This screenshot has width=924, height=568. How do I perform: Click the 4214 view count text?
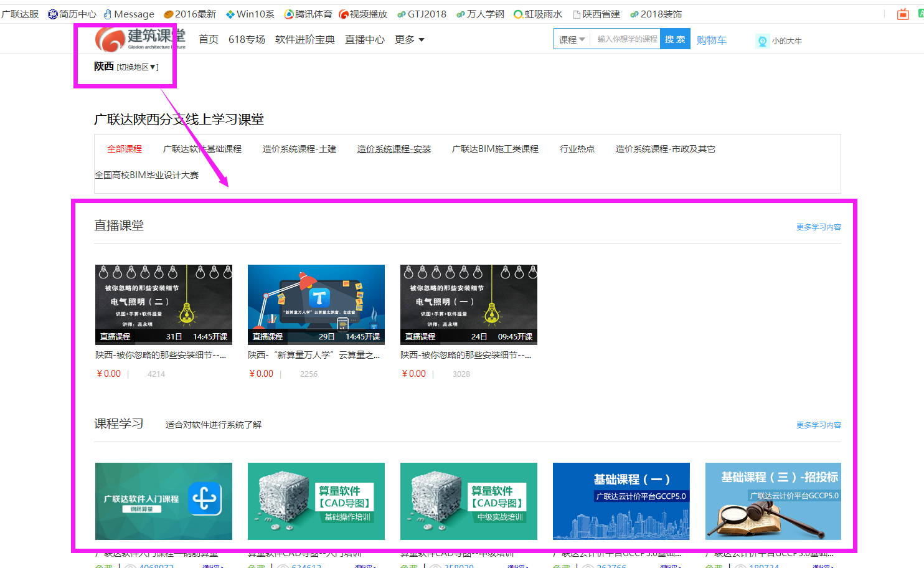[x=156, y=374]
